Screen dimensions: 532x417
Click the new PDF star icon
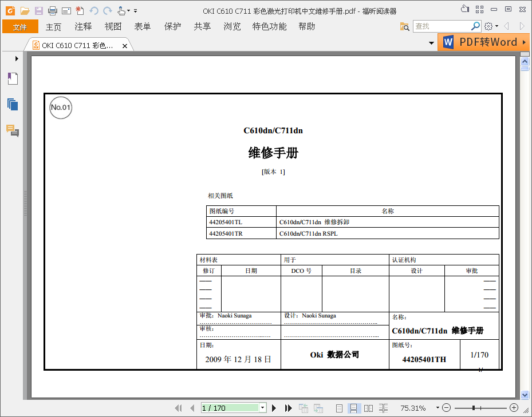(80, 11)
